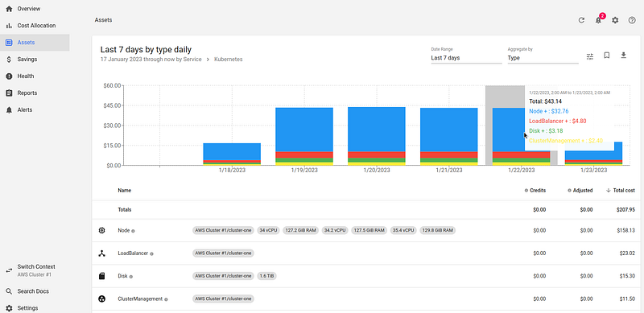The width and height of the screenshot is (644, 313).
Task: Click the Settings gear icon in sidebar
Action: pyautogui.click(x=9, y=308)
